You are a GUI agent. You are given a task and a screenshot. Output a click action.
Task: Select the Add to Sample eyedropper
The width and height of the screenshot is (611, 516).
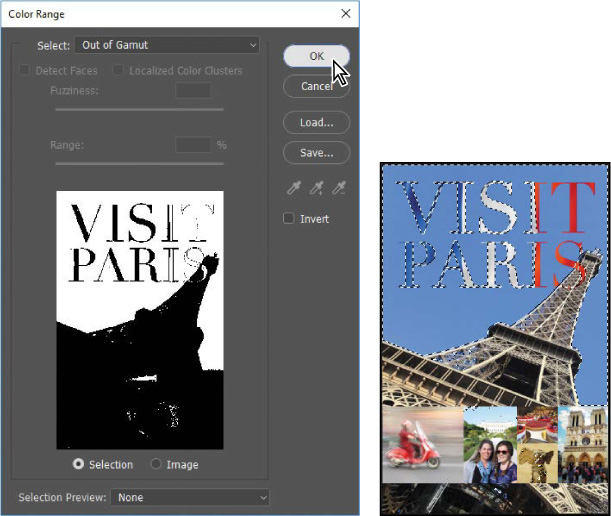[x=316, y=188]
